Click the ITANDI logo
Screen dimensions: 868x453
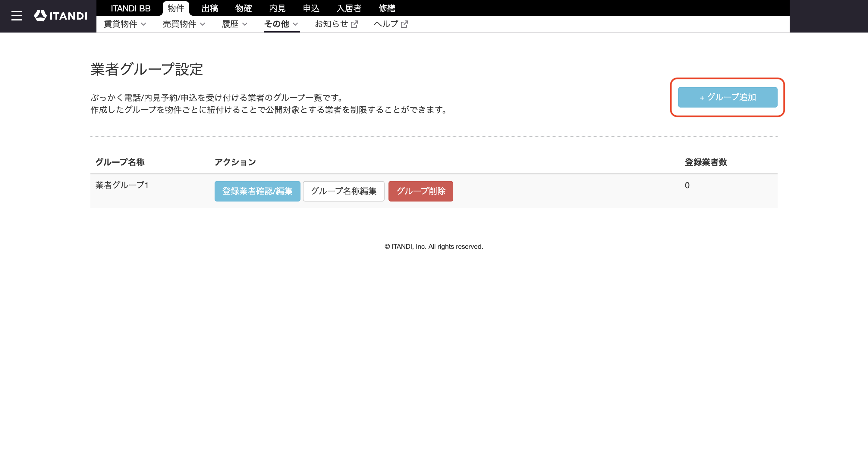coord(61,15)
